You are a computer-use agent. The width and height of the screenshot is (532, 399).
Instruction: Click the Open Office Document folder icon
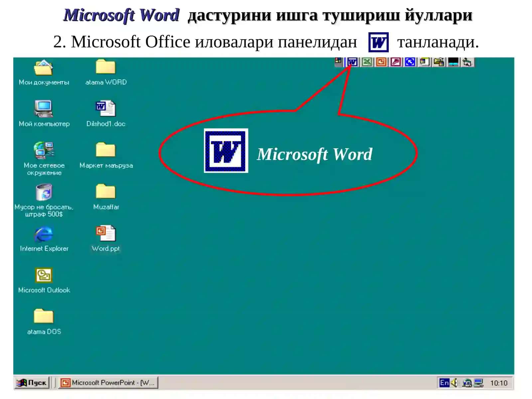click(x=439, y=62)
